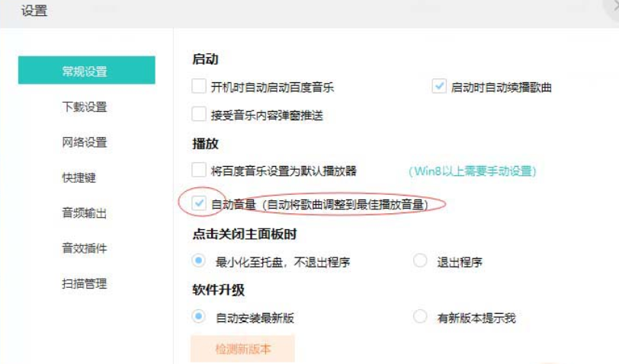
Task: Show the 音效插件 settings
Action: tap(85, 247)
